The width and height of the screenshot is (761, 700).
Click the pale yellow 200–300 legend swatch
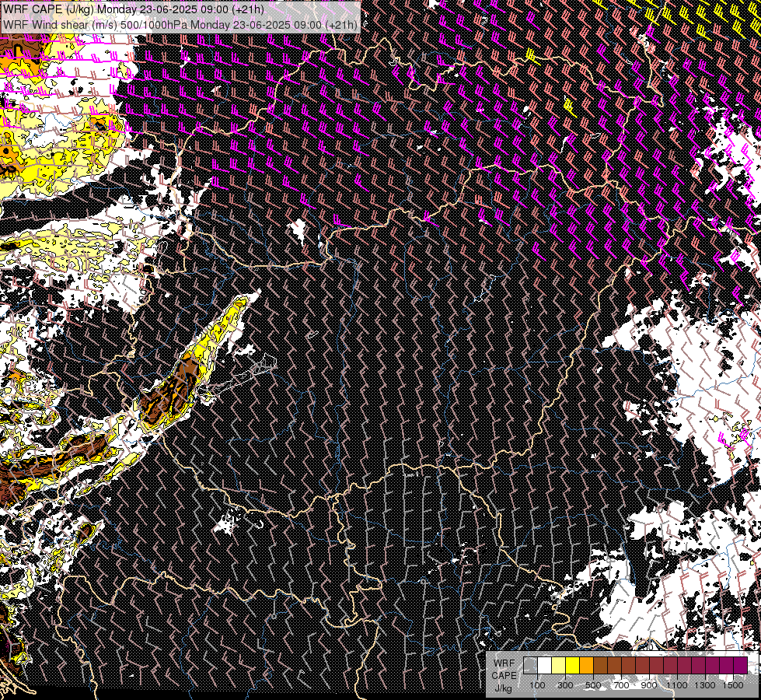coord(559,665)
